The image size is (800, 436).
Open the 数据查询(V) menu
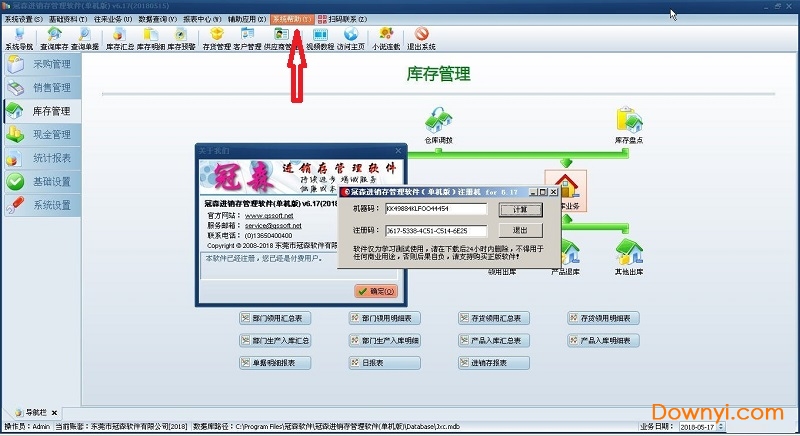point(158,19)
